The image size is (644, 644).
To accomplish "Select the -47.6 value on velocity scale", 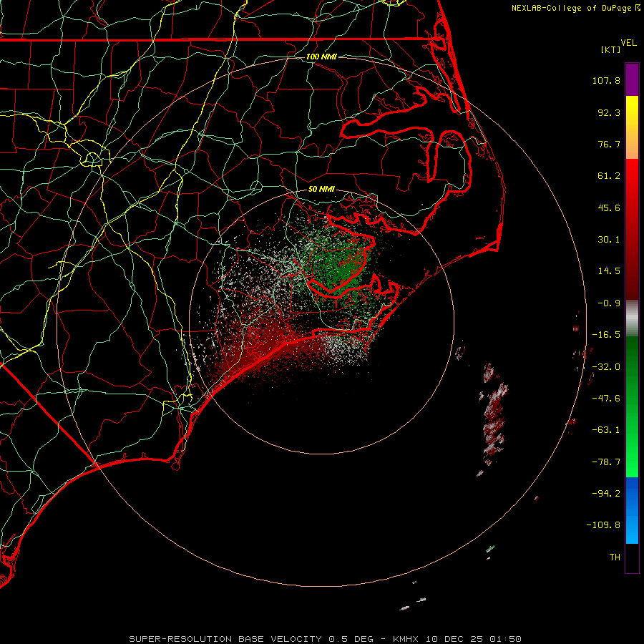I will click(606, 399).
